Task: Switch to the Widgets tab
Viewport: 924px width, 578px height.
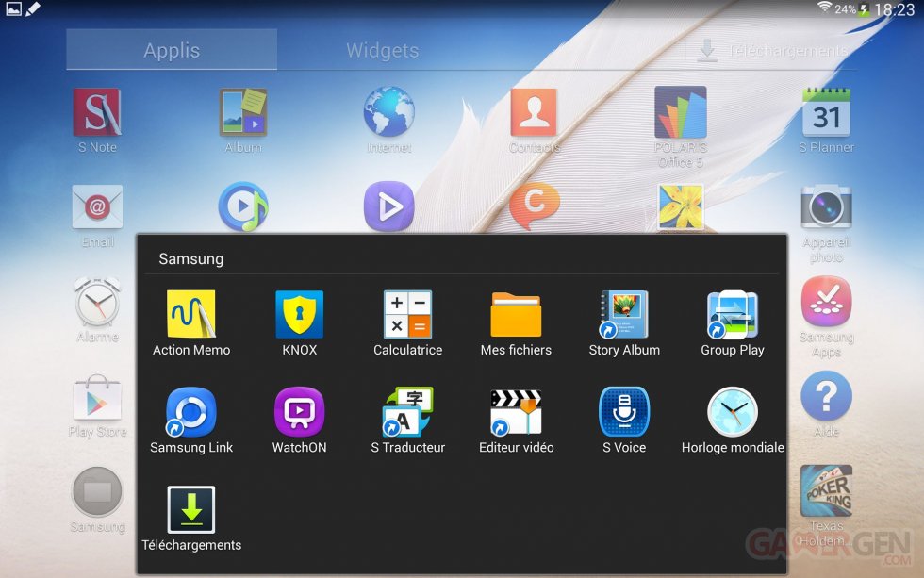Action: click(382, 50)
